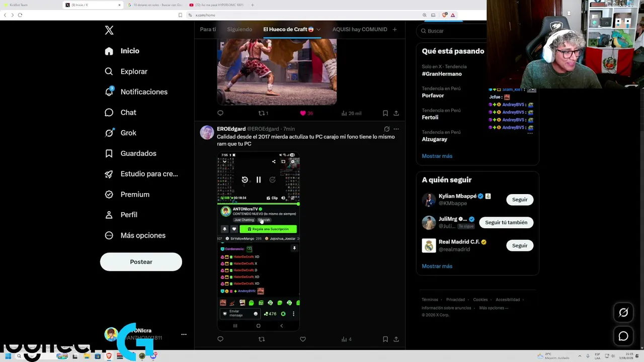Open the floating chat messages button
644x362 pixels.
click(623, 336)
